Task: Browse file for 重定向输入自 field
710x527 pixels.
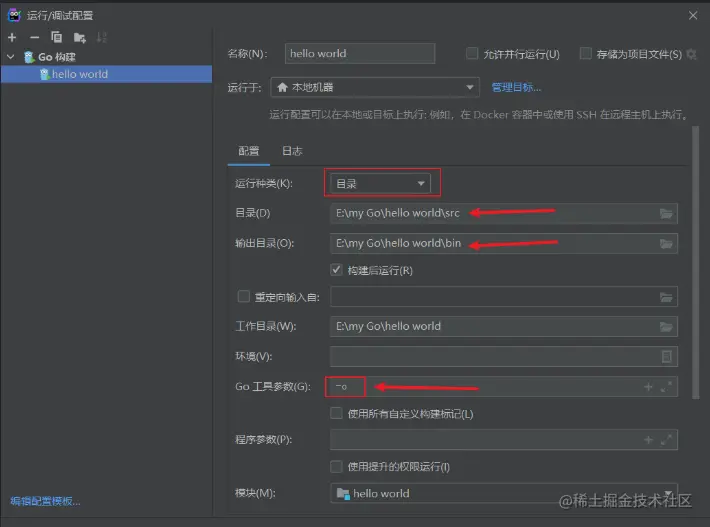Action: tap(666, 297)
